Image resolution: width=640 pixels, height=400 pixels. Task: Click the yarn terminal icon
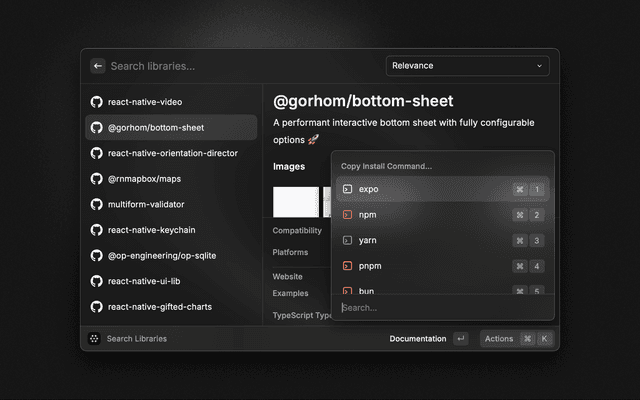point(347,240)
